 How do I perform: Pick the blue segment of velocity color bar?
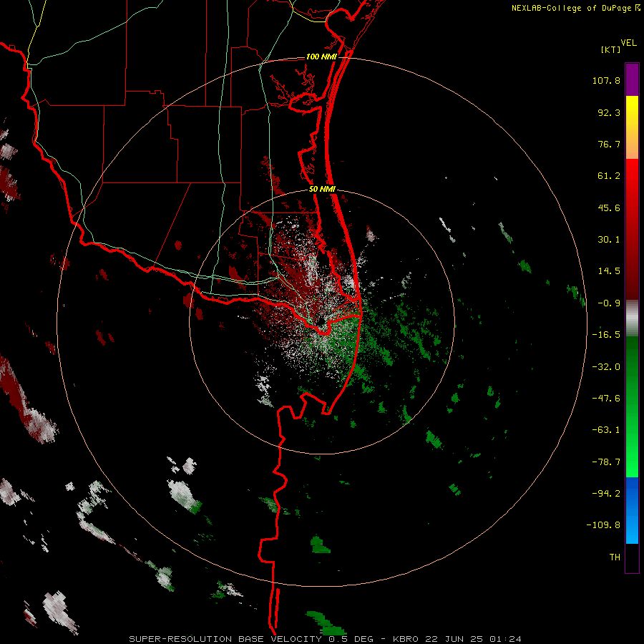(632, 510)
